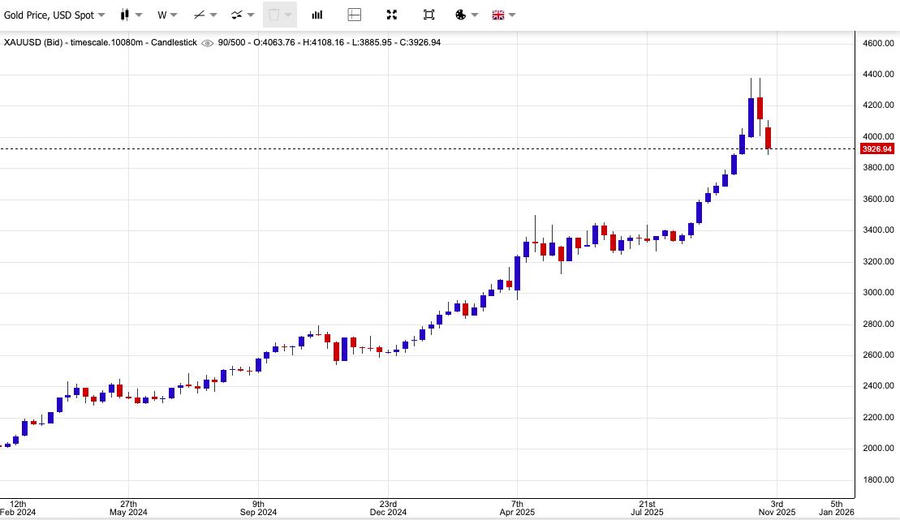Click the fullscreen frame icon
Screen dimensions: 900x520
coord(428,15)
